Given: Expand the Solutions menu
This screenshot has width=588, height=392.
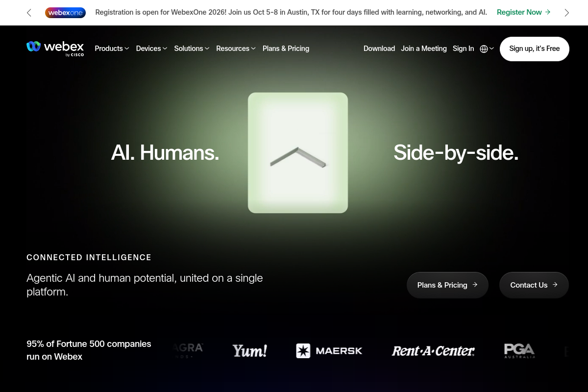Looking at the screenshot, I should pyautogui.click(x=192, y=49).
